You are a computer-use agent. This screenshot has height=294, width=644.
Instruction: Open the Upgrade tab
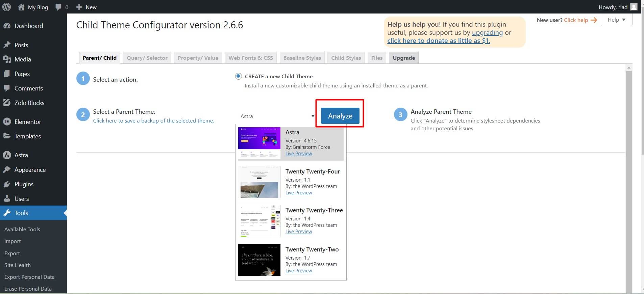[x=404, y=58]
